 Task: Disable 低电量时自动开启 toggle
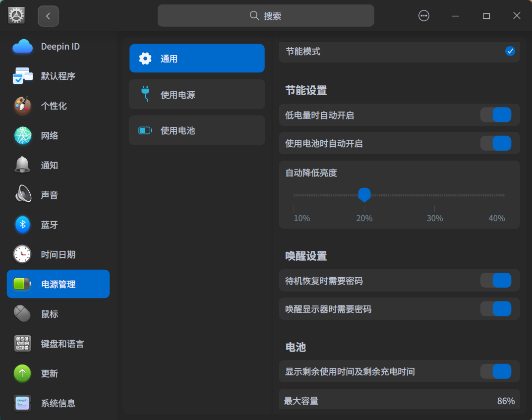tap(496, 115)
